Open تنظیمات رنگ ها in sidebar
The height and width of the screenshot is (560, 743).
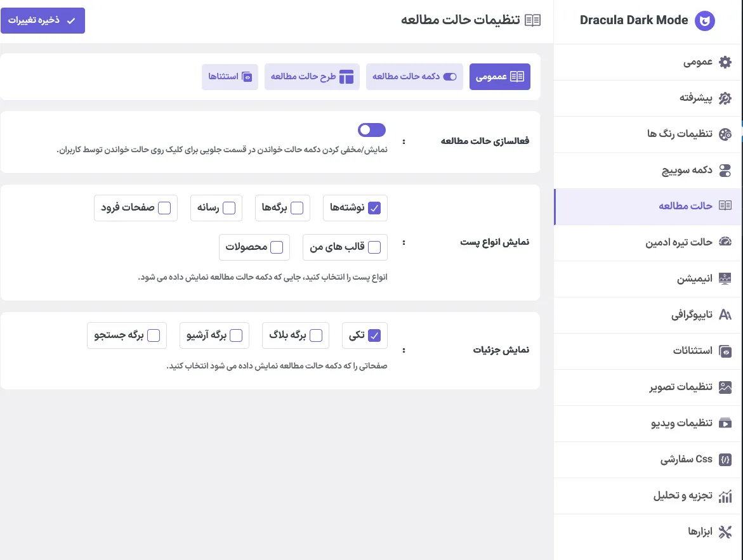click(647, 134)
